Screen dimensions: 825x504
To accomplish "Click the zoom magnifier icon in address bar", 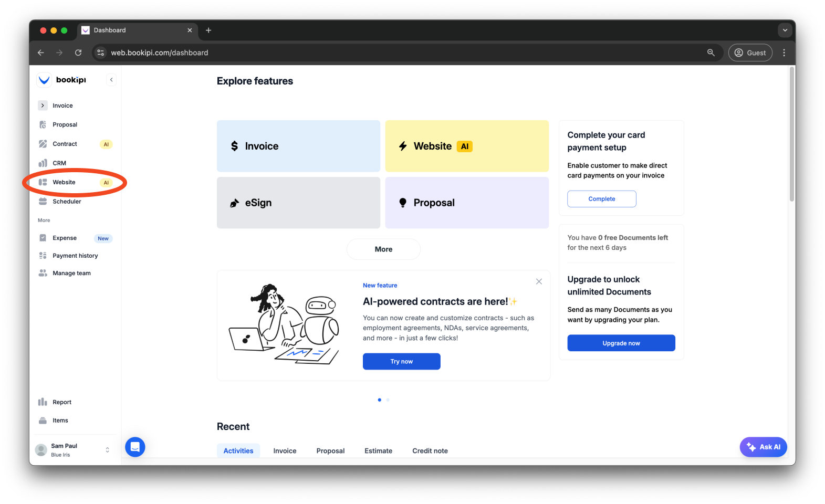I will (x=711, y=52).
